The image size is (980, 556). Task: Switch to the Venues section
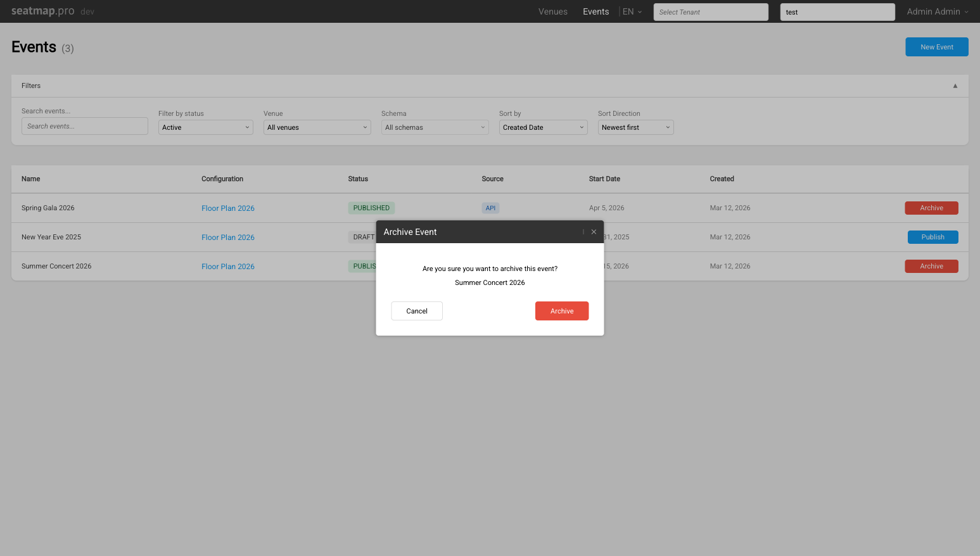click(552, 11)
